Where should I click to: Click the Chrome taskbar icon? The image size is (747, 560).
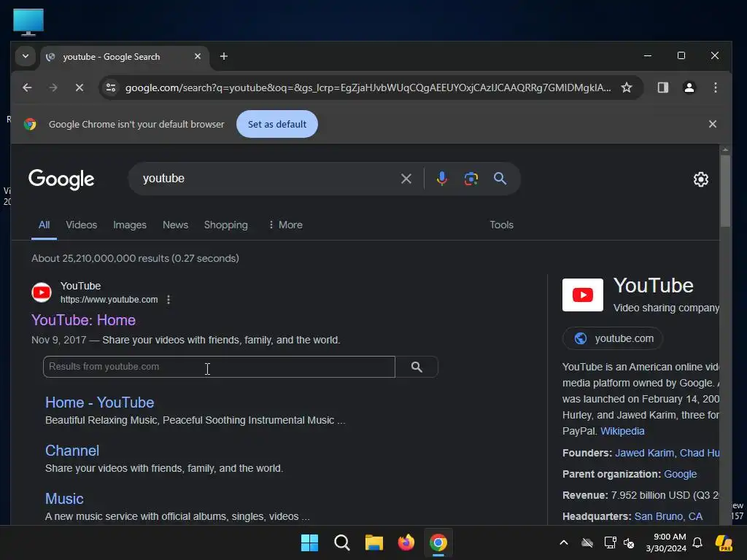438,542
